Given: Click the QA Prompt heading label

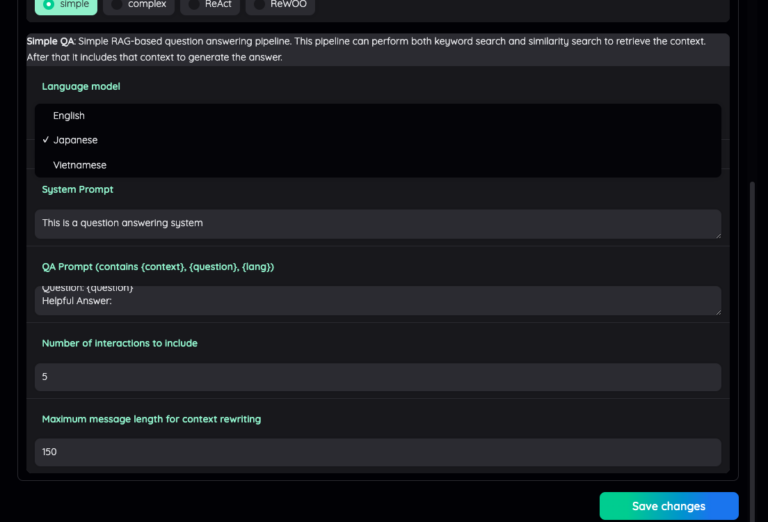Looking at the screenshot, I should (x=158, y=267).
